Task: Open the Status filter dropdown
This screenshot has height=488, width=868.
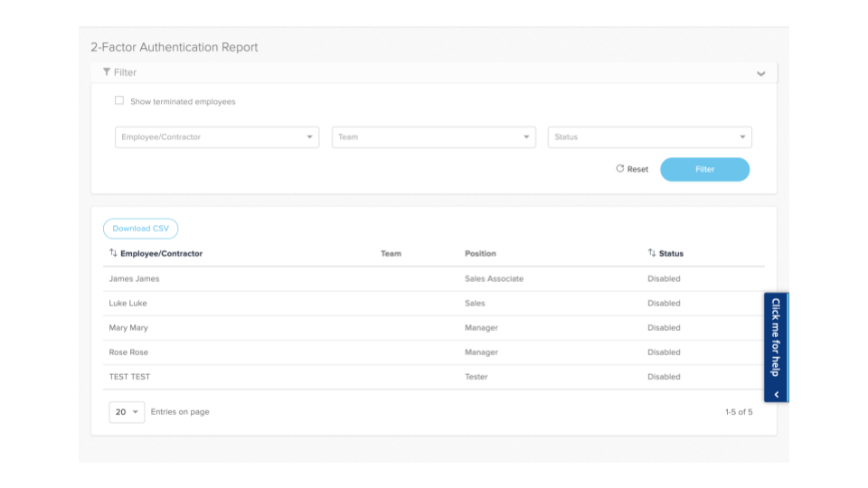Action: pos(650,137)
